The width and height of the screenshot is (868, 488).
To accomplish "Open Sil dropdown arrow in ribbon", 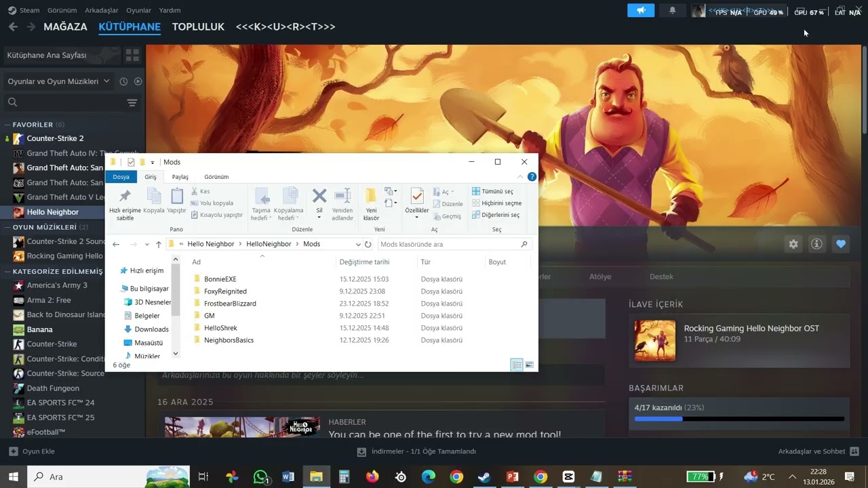I will (319, 218).
